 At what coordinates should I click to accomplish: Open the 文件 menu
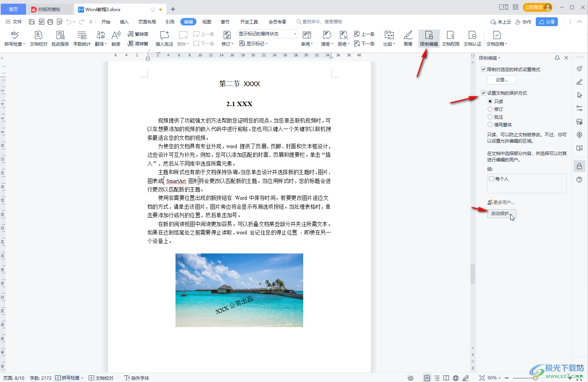click(14, 22)
